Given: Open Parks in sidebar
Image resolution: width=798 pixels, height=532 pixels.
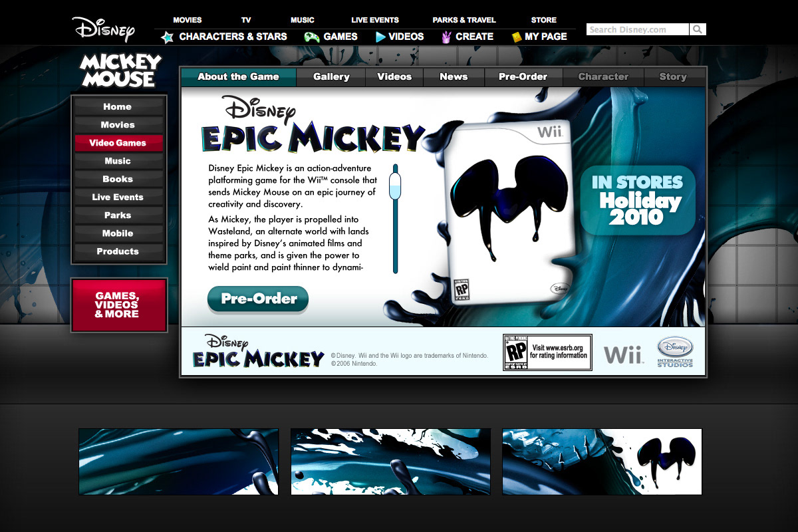Looking at the screenshot, I should pyautogui.click(x=118, y=215).
